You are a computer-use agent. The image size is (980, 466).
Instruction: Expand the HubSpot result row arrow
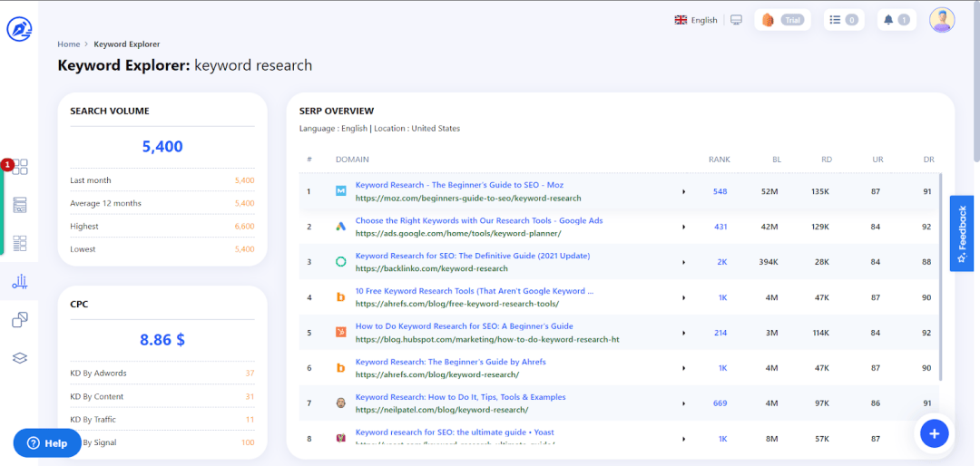684,333
